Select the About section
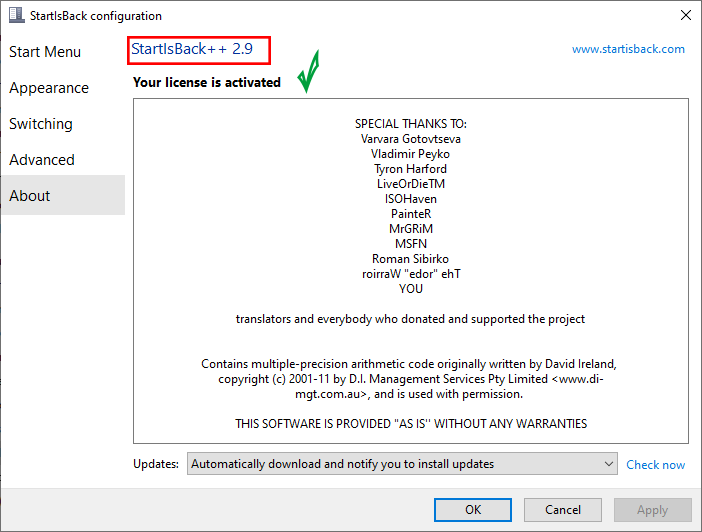702x532 pixels. point(63,195)
